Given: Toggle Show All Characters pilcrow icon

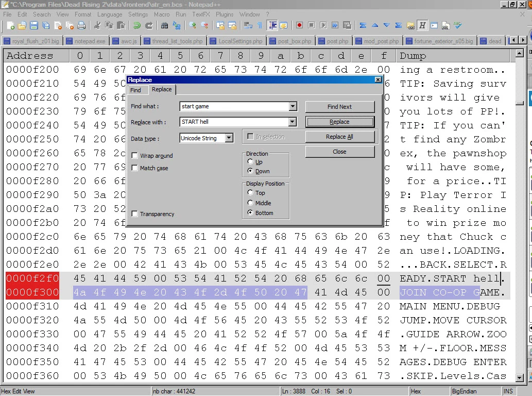Looking at the screenshot, I should [260, 25].
